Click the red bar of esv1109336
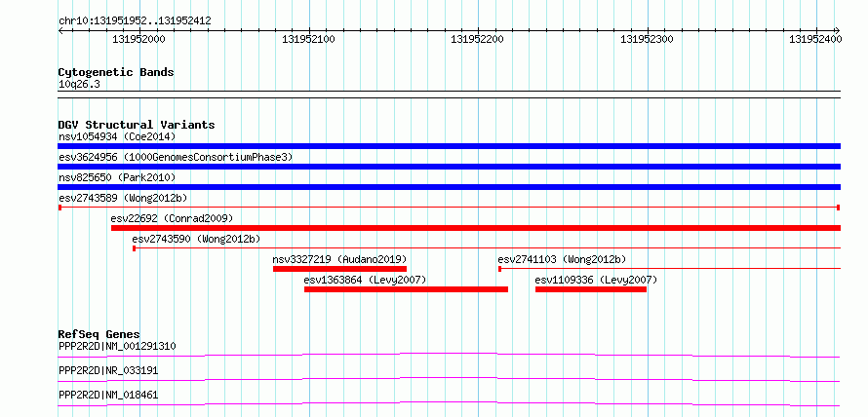 (x=591, y=289)
